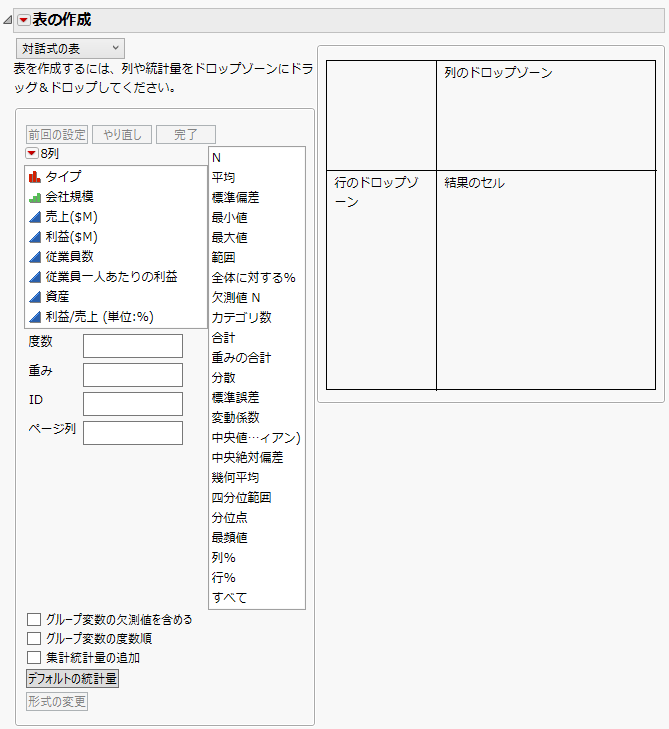Select the 欠測値 N statistic
The width and height of the screenshot is (669, 729).
[x=236, y=298]
